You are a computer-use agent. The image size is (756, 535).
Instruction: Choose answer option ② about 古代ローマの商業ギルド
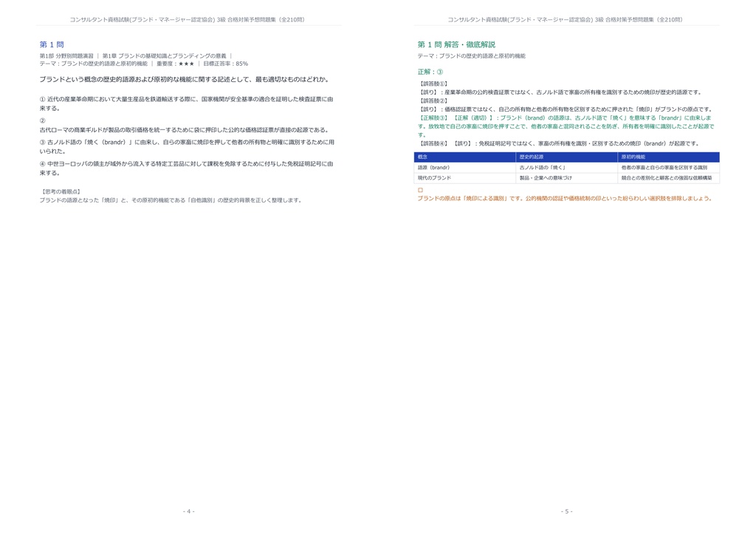(184, 126)
